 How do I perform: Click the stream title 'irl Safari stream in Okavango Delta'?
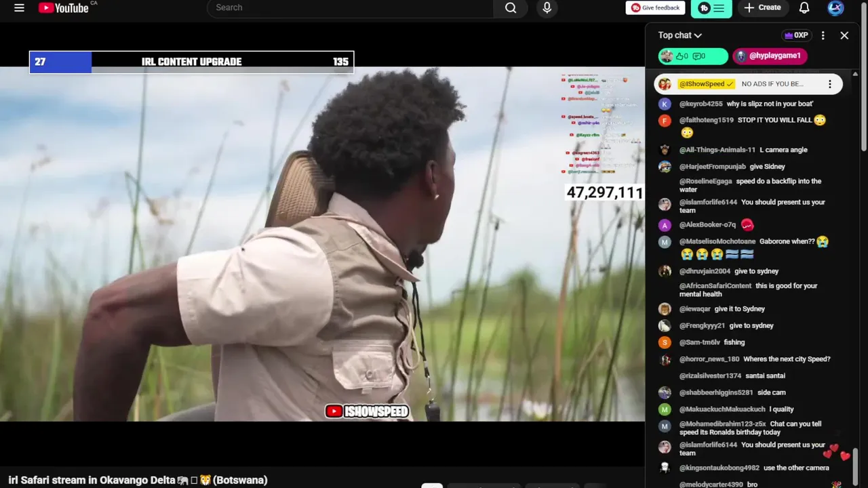coord(138,480)
